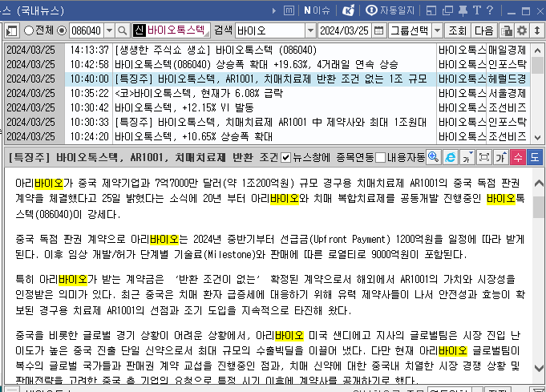
Task: Increase article font size with large 가 icon
Action: [x=501, y=157]
